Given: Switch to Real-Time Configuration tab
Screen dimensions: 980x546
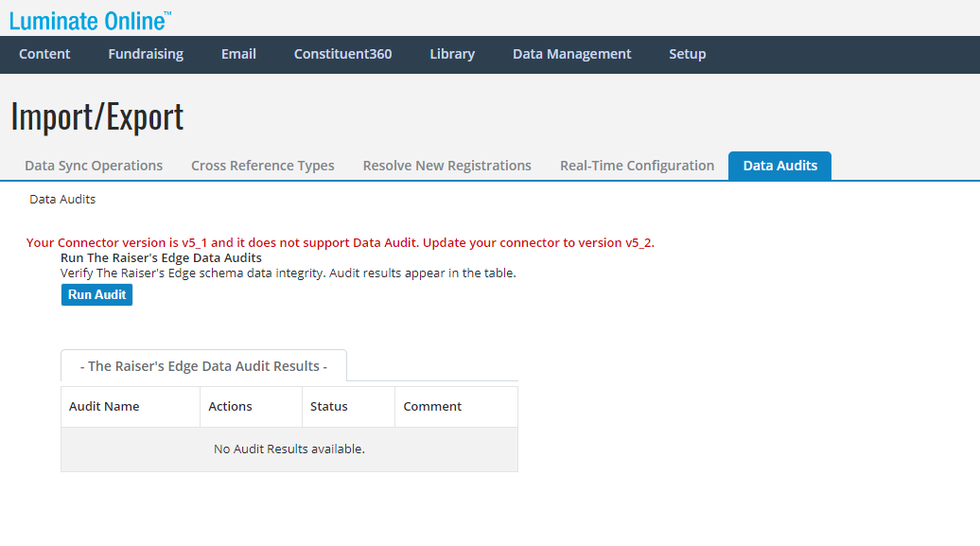Looking at the screenshot, I should pyautogui.click(x=637, y=166).
